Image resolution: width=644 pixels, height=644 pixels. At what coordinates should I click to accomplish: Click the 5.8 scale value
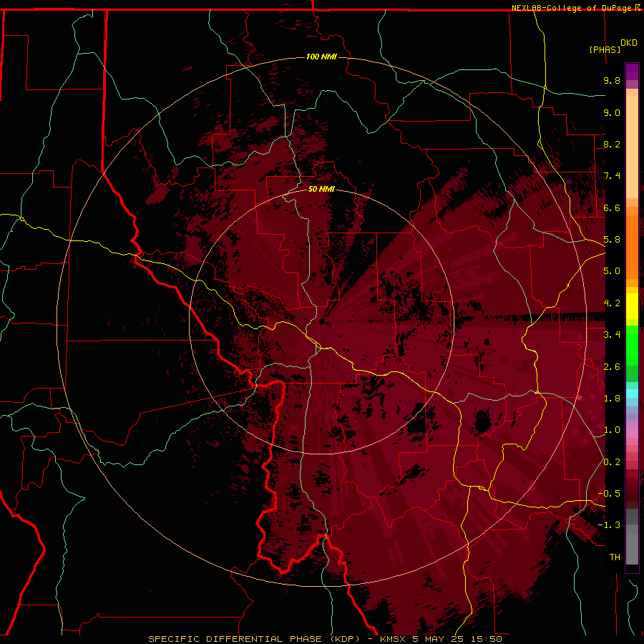[x=612, y=240]
